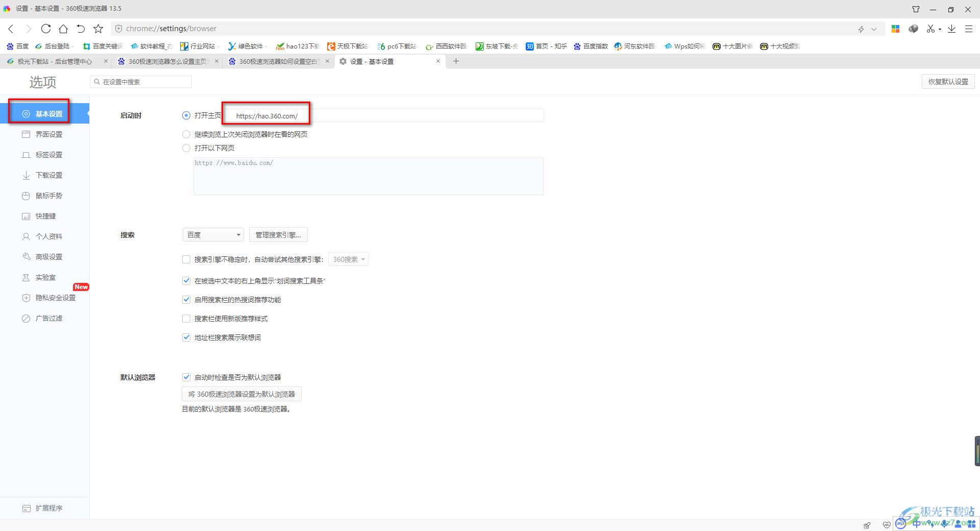980x531 pixels.
Task: Expand address bar dropdown chevron
Action: (x=874, y=29)
